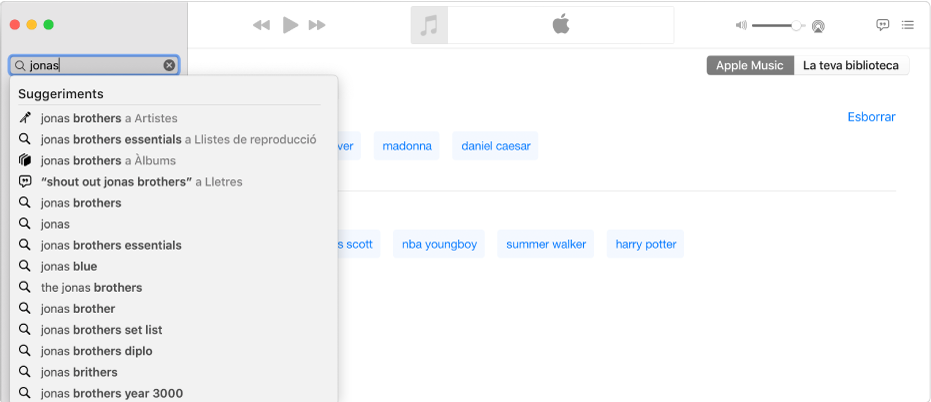Select the daniel caesar search chip

coord(495,145)
